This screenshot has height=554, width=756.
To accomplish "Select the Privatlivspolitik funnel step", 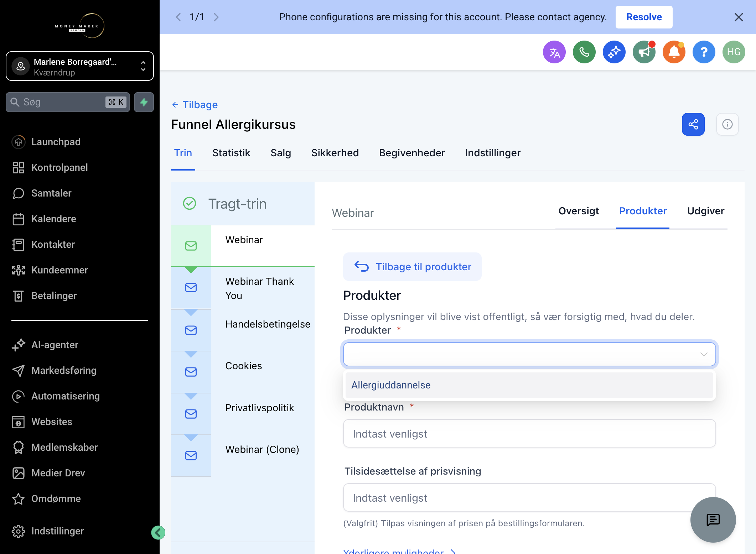I will (x=243, y=413).
